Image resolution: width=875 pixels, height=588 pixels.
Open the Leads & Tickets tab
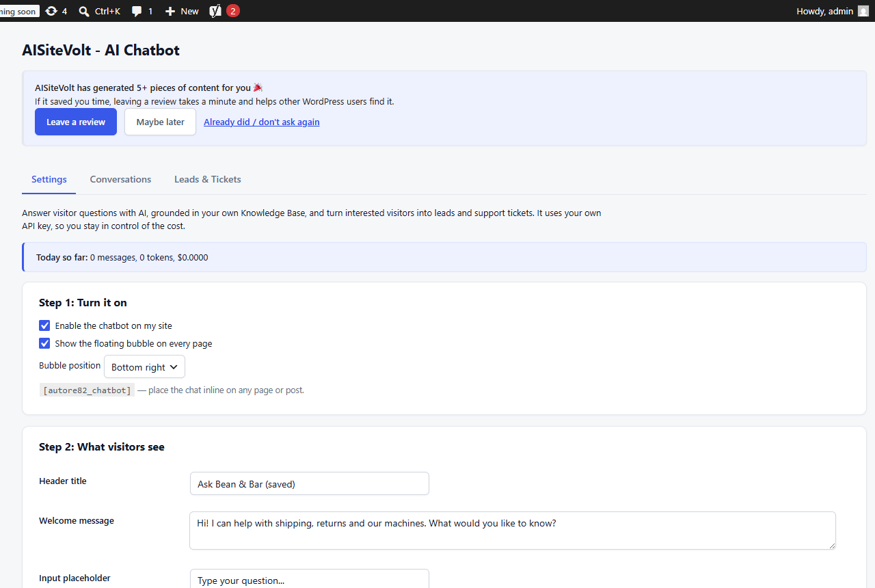pos(208,179)
